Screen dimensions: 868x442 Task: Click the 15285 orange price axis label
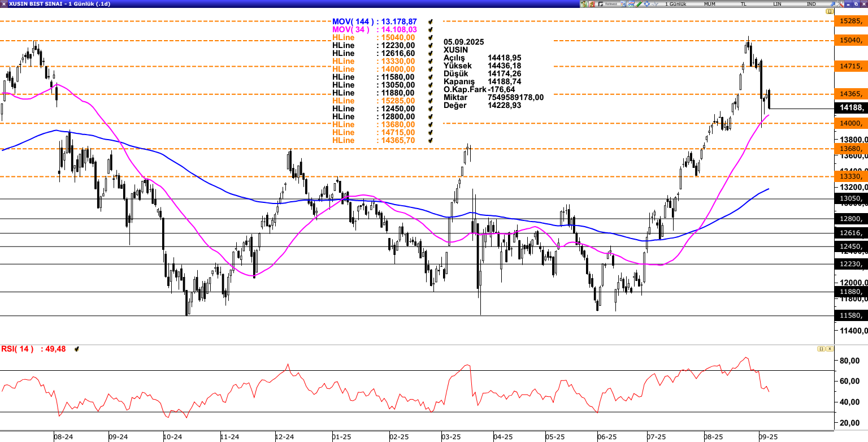850,21
